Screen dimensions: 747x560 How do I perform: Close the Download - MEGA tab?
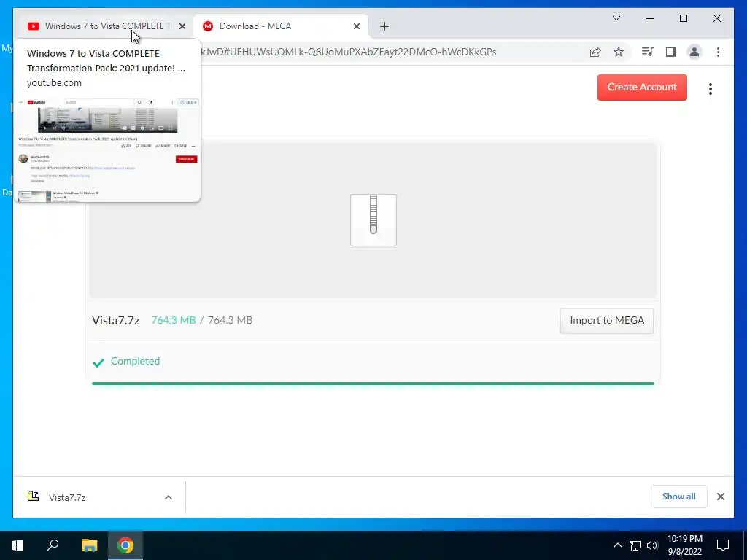point(356,26)
